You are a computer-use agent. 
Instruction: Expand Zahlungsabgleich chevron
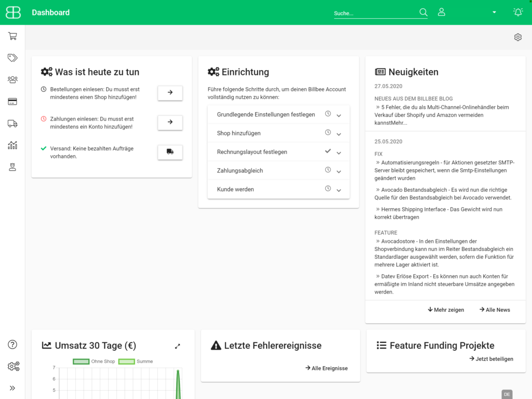click(339, 171)
